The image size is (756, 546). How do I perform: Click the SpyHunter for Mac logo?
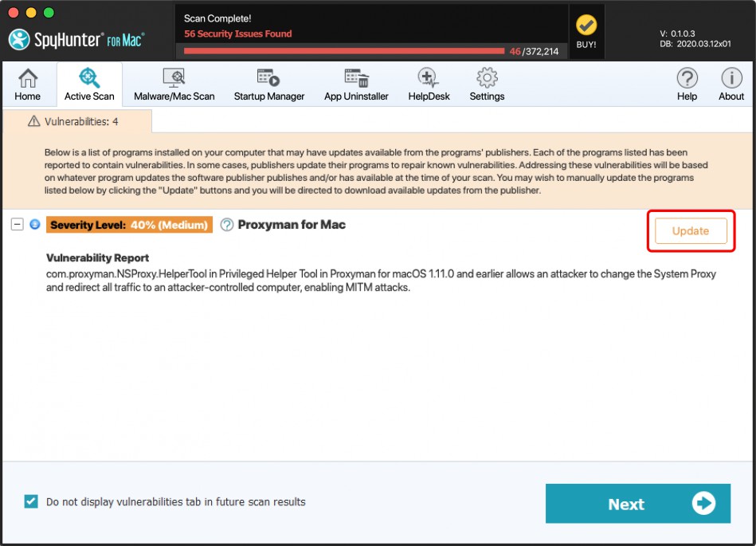click(x=76, y=38)
